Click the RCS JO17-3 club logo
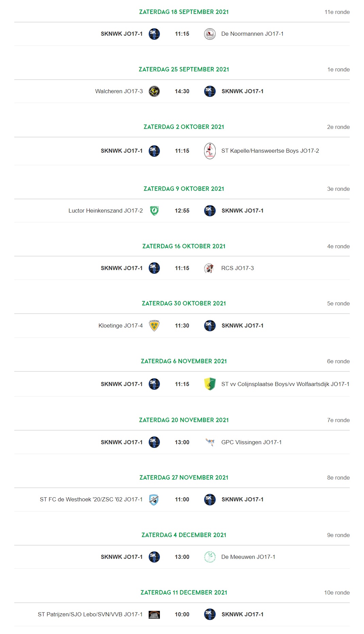Screen dimensions: 364x634 209,268
